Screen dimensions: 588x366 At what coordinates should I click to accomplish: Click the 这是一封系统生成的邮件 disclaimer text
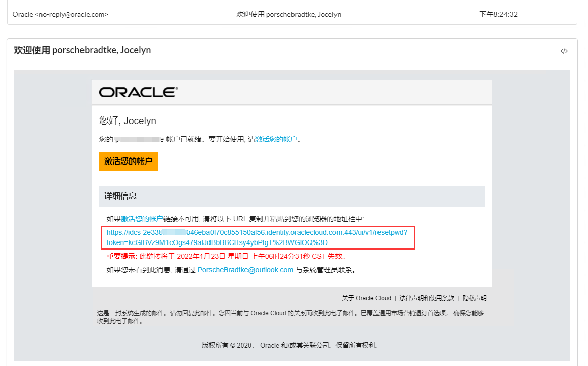tap(290, 317)
